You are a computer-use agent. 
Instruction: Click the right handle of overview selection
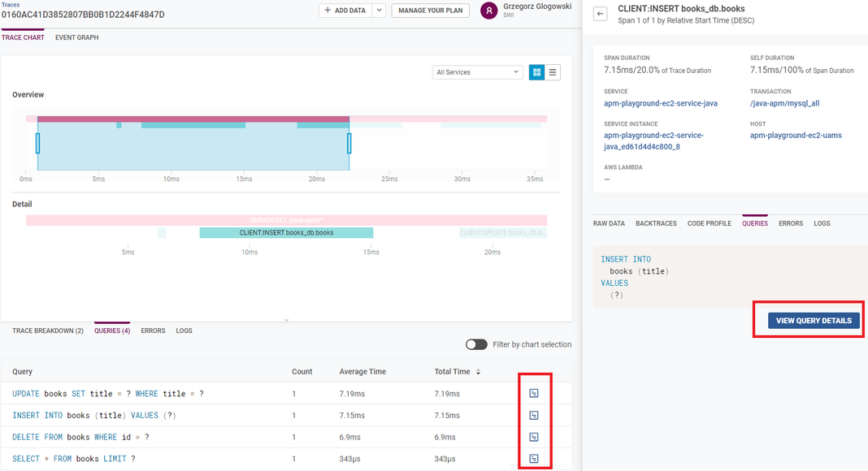349,143
